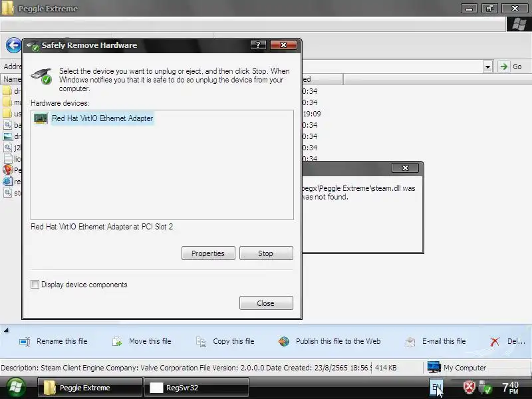Enable Display device components checkbox

(x=35, y=285)
